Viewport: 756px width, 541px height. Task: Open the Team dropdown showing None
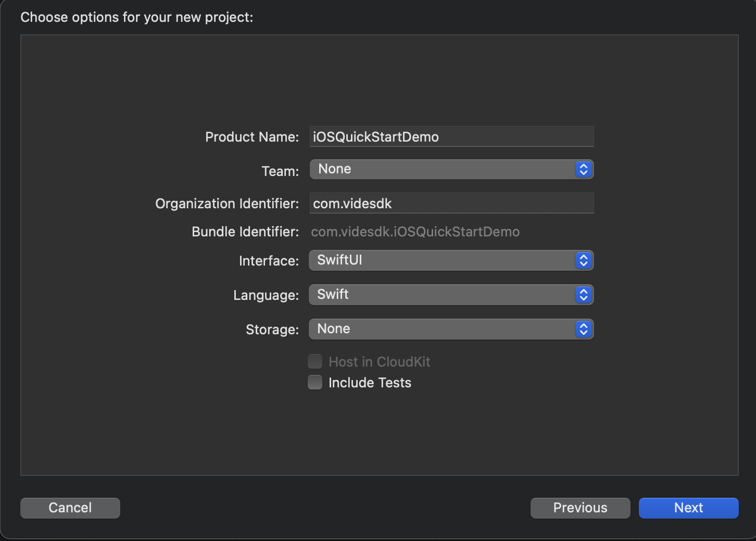(x=451, y=169)
